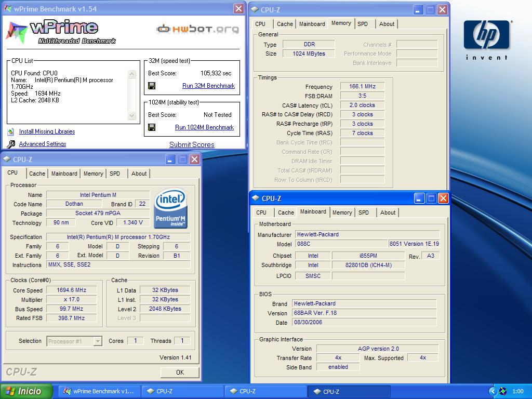This screenshot has width=532, height=399.
Task: Click the tray expand arrow icon
Action: (493, 391)
